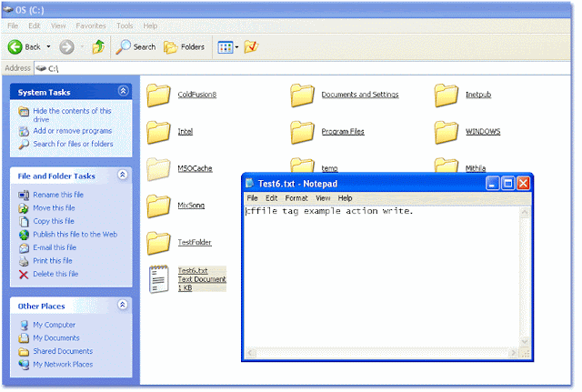Screen dimensions: 582x392
Task: Open Notepad View menu
Action: [324, 198]
